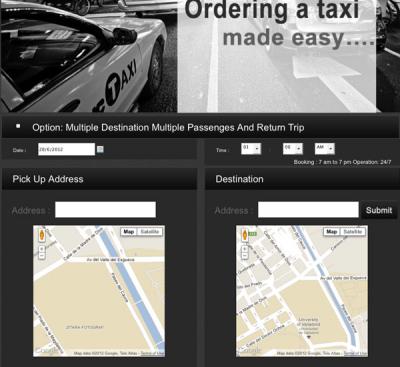Zoom out on the Destination map
This screenshot has height=367, width=400.
(245, 256)
